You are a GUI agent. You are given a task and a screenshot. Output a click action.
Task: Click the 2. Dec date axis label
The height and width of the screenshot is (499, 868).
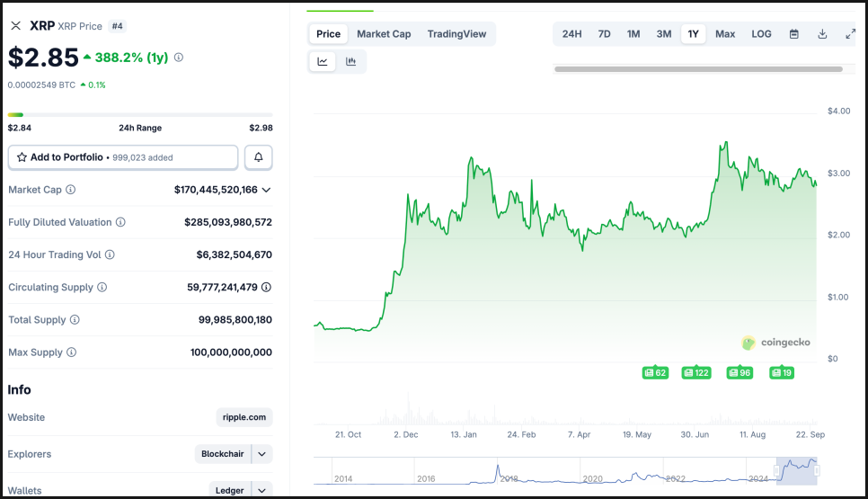[x=406, y=435]
